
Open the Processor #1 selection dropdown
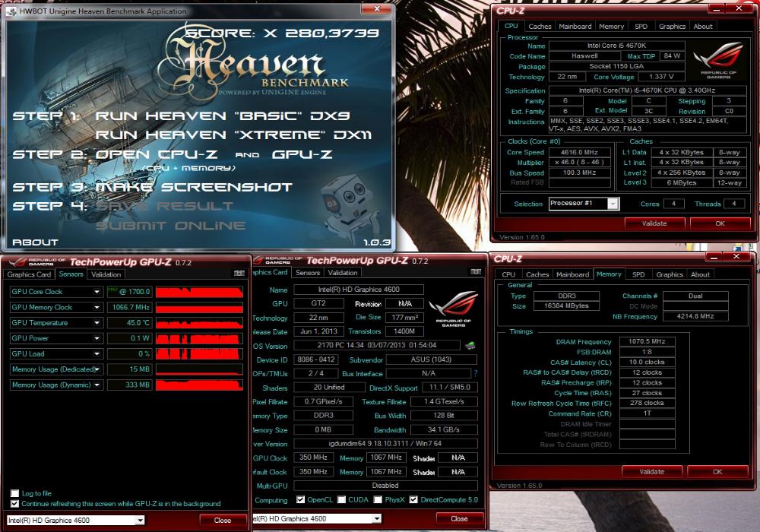[x=613, y=204]
